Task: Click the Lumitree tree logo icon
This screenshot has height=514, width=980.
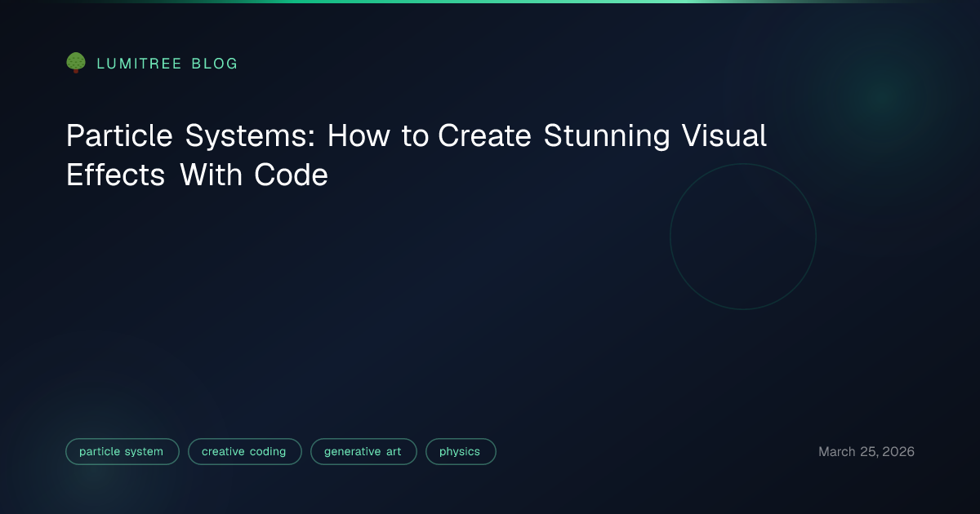Action: [x=76, y=63]
